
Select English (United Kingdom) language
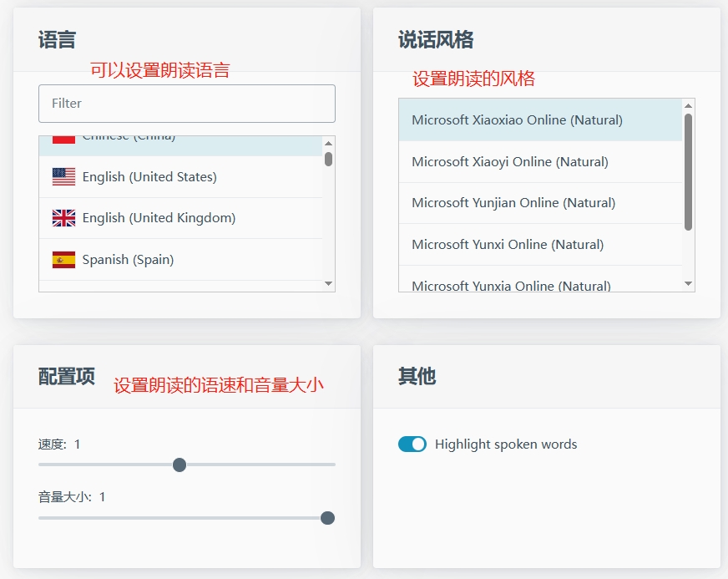159,218
